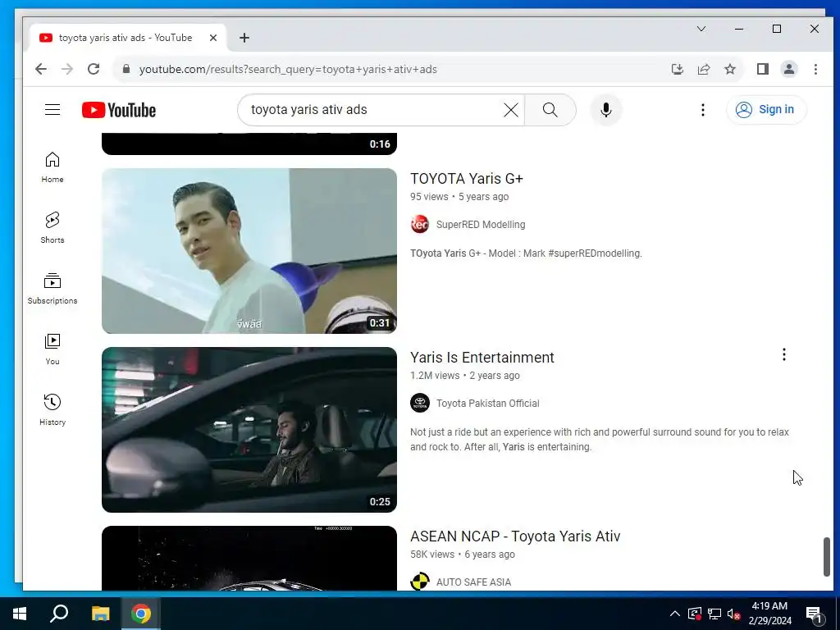Click the install app icon in address bar
The image size is (840, 630).
tap(677, 69)
